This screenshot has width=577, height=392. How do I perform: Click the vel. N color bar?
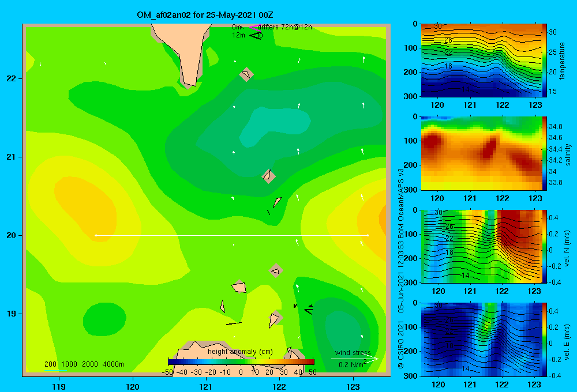click(544, 246)
